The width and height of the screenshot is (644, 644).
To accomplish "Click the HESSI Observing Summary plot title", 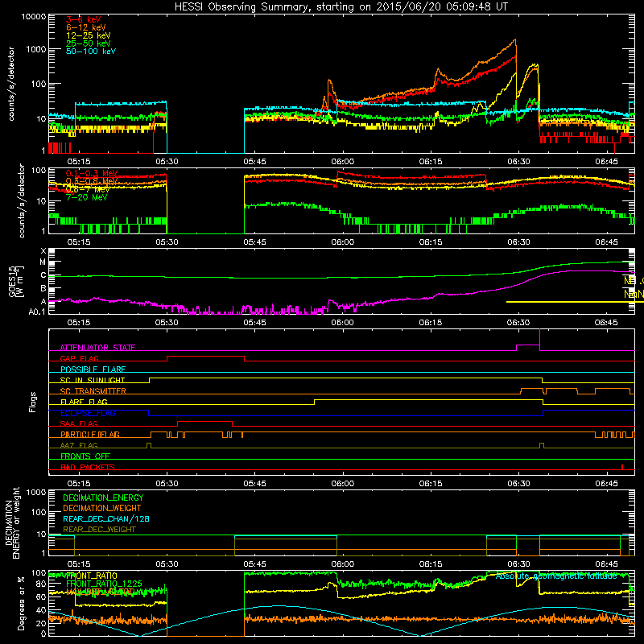I will tap(341, 7).
